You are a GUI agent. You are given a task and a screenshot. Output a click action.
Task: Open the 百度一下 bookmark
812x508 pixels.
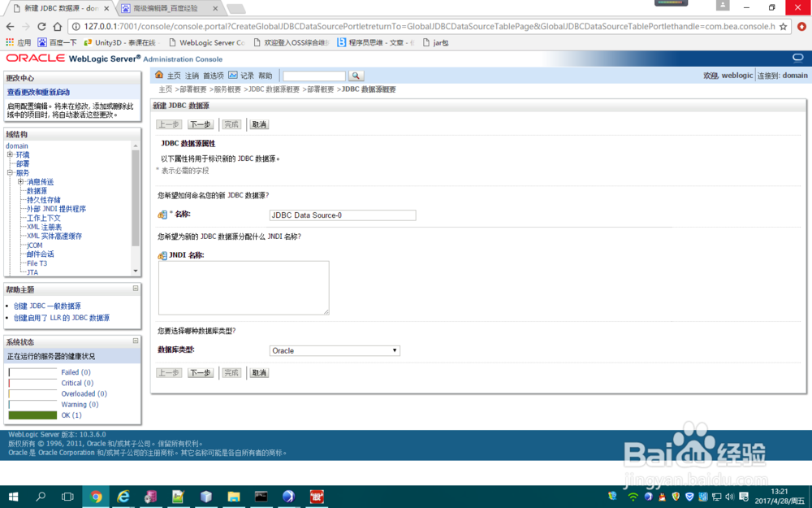coord(57,42)
